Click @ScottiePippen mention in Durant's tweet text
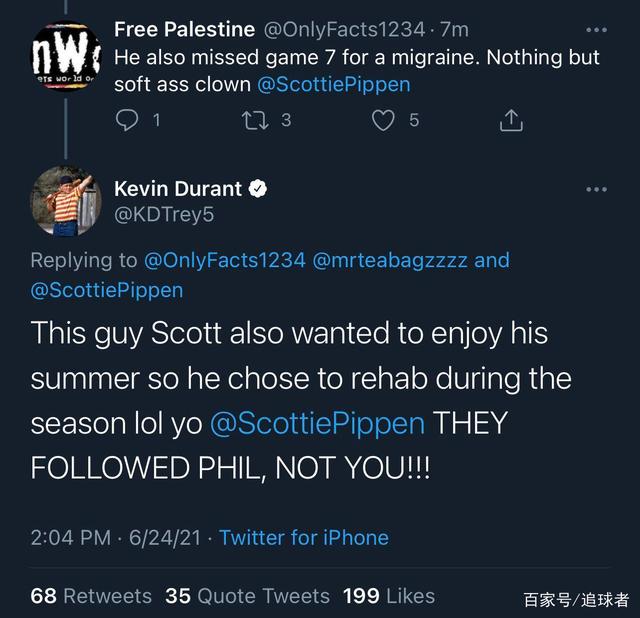Viewport: 640px width, 618px height. click(317, 423)
